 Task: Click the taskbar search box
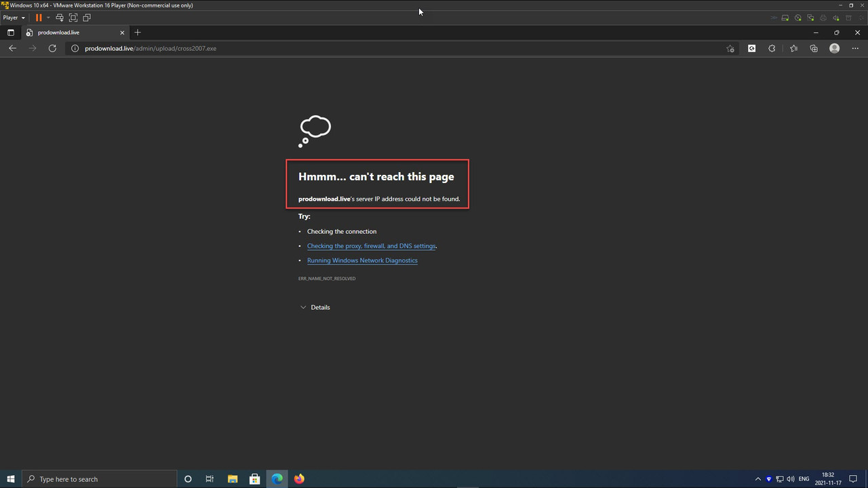pyautogui.click(x=100, y=479)
